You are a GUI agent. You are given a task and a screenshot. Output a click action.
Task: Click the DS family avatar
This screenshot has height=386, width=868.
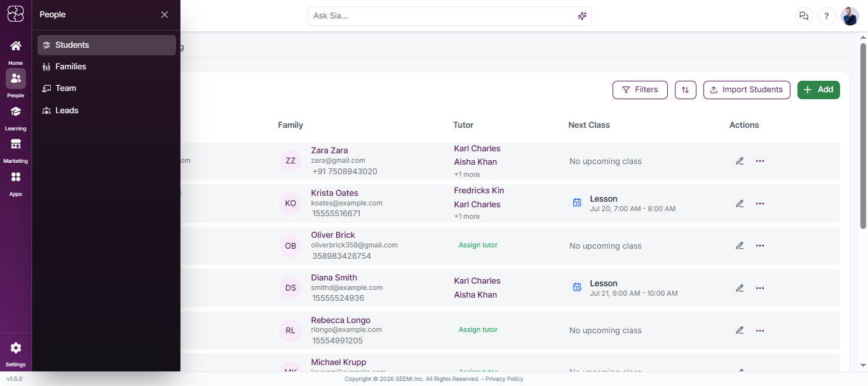[x=290, y=288]
